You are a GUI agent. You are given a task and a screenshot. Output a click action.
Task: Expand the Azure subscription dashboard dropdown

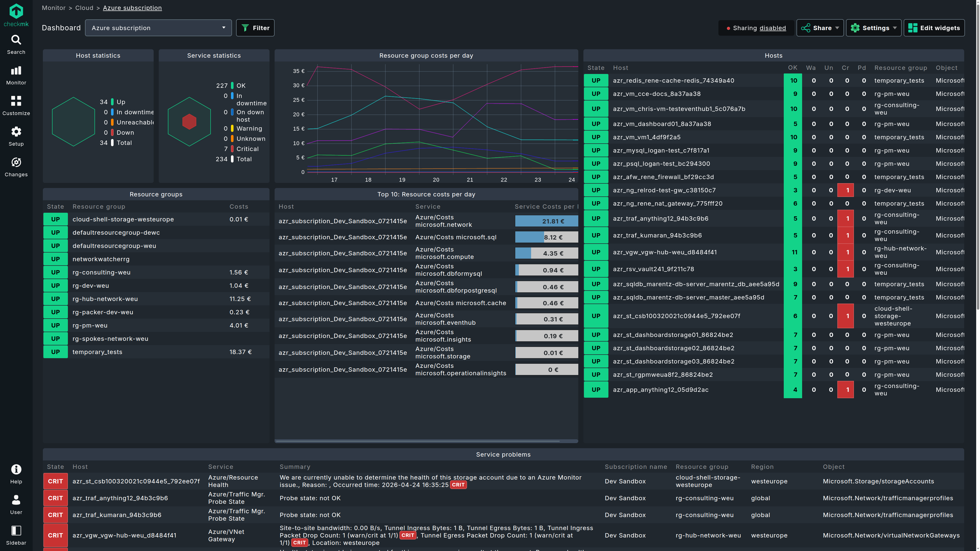158,28
